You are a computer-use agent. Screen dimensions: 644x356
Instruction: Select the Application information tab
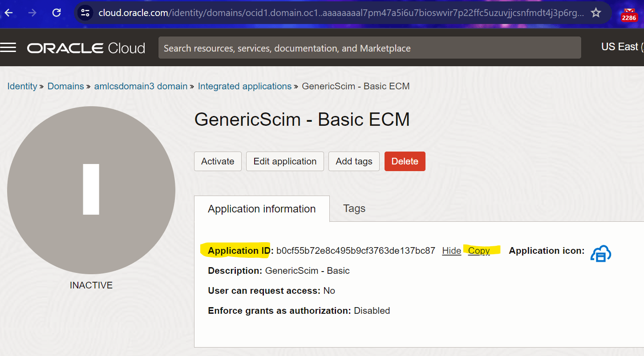point(262,209)
